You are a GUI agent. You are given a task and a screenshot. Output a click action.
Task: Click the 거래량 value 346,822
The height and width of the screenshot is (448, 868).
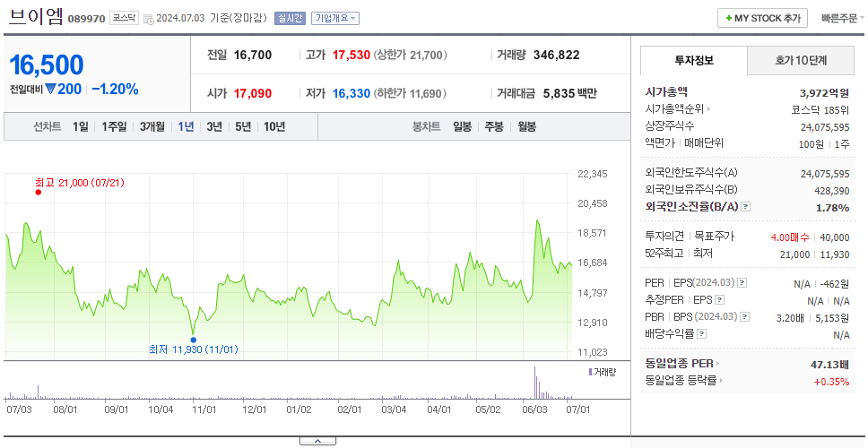pyautogui.click(x=557, y=55)
